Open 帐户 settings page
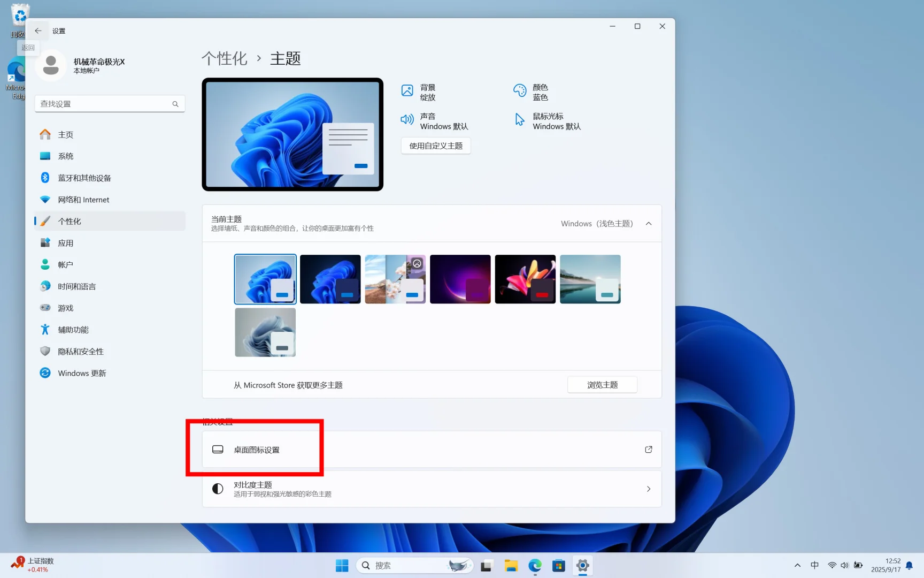The height and width of the screenshot is (578, 924). 66,264
